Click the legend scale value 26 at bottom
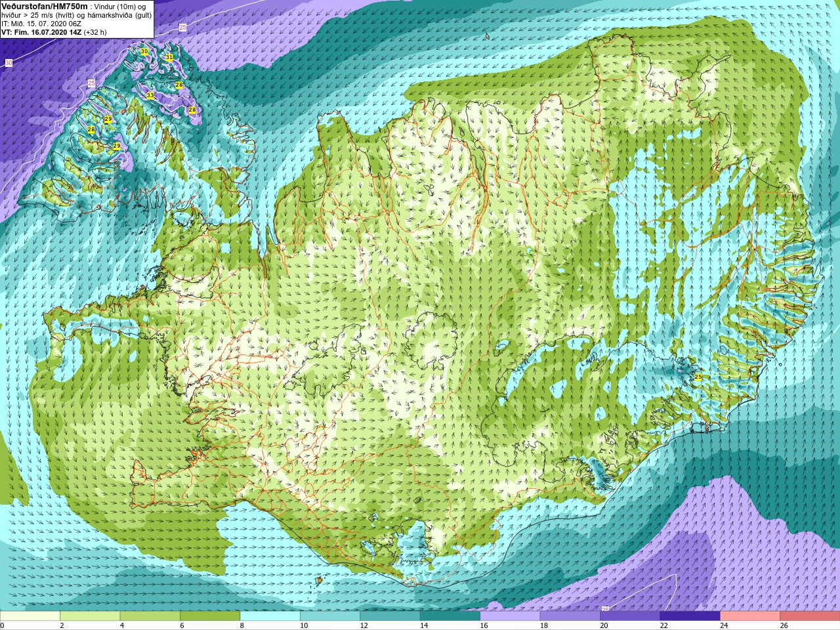 784,625
